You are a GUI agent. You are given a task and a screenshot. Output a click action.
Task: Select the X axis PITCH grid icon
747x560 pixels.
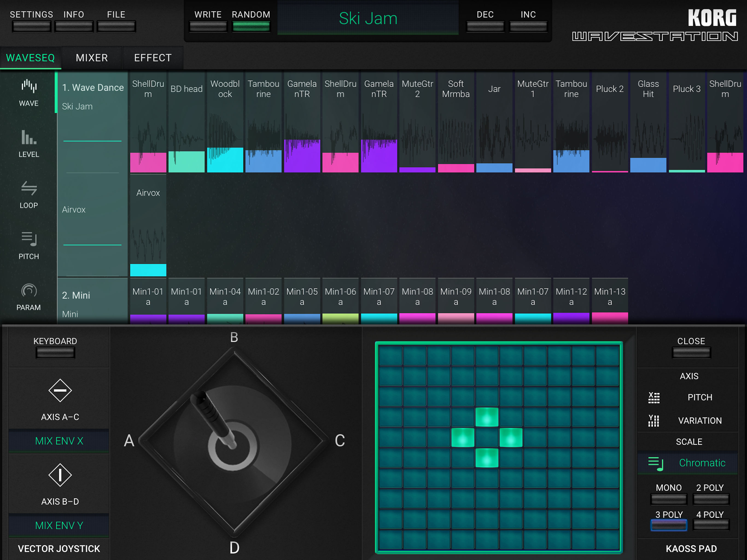tap(654, 398)
